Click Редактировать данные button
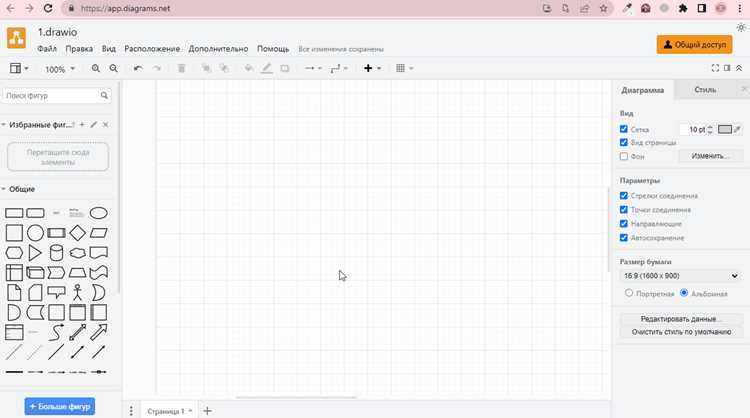The image size is (750, 418). (x=681, y=319)
